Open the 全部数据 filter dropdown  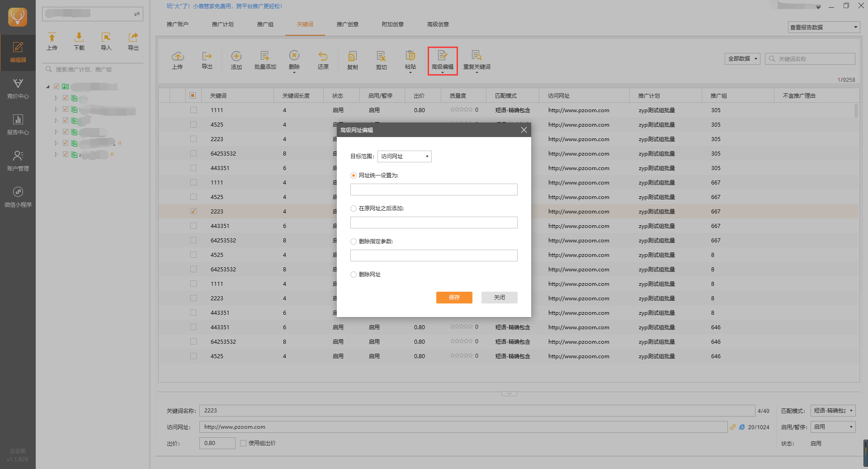click(x=742, y=59)
